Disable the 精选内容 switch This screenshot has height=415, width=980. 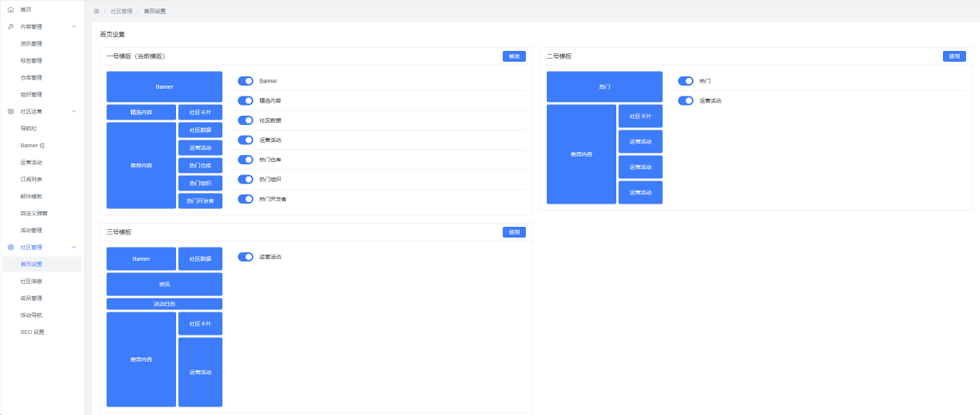point(246,100)
